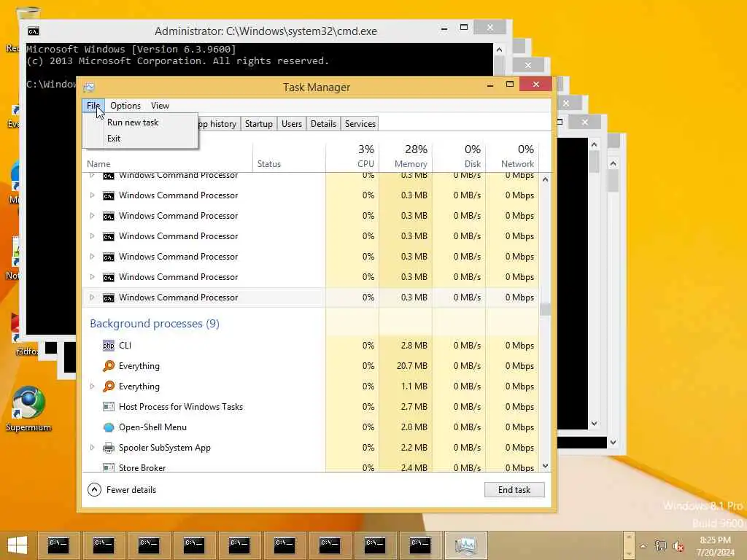Screen dimensions: 747x560
Task: Click the PHP icon of the CLI process
Action: coord(109,346)
